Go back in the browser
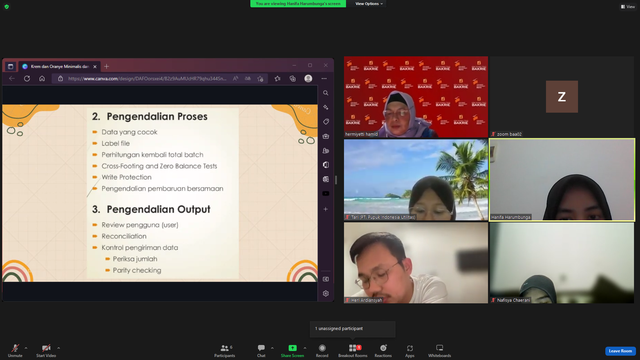 point(12,78)
